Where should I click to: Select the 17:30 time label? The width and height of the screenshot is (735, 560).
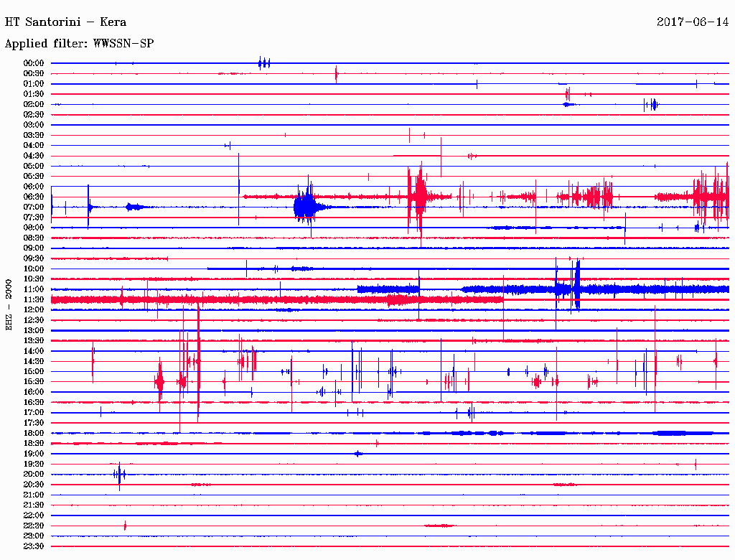tap(34, 423)
